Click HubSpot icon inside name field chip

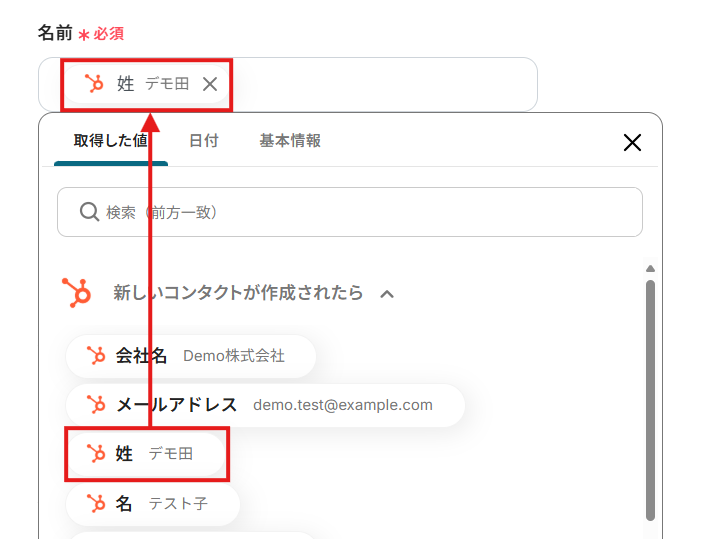pyautogui.click(x=94, y=84)
